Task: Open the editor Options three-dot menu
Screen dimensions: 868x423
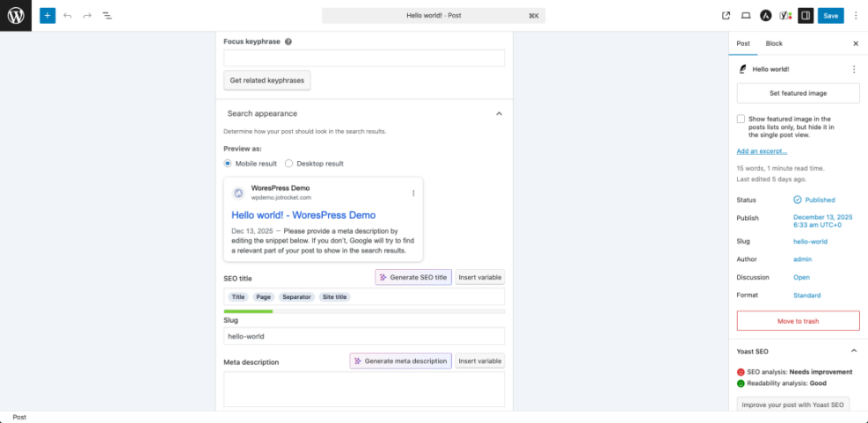Action: coord(856,16)
